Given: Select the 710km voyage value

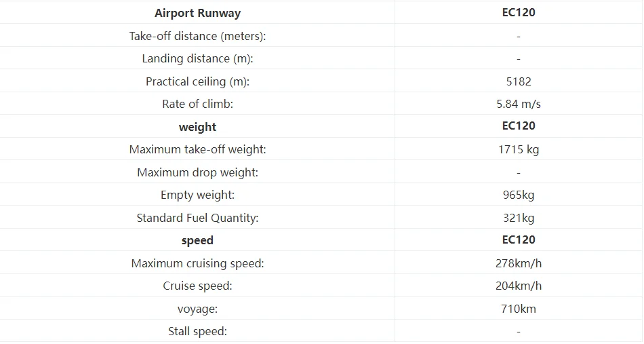Looking at the screenshot, I should 519,309.
